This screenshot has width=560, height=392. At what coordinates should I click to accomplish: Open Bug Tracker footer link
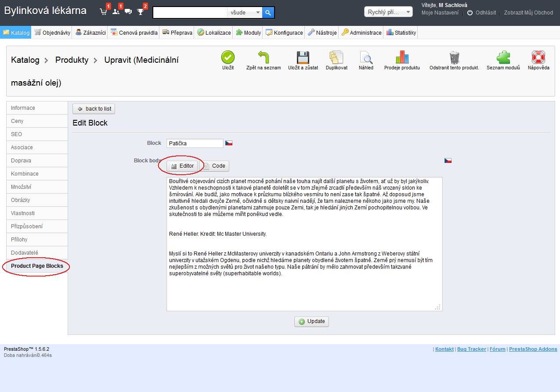click(472, 349)
